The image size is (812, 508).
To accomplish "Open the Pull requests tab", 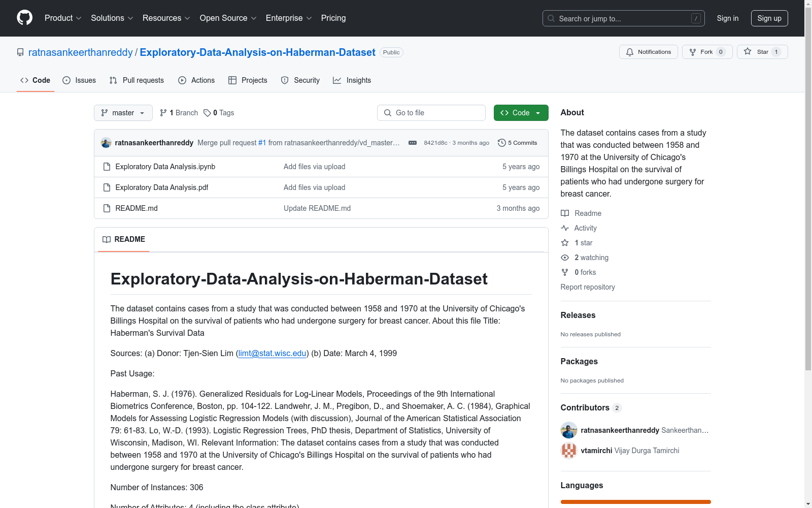I will [x=137, y=80].
